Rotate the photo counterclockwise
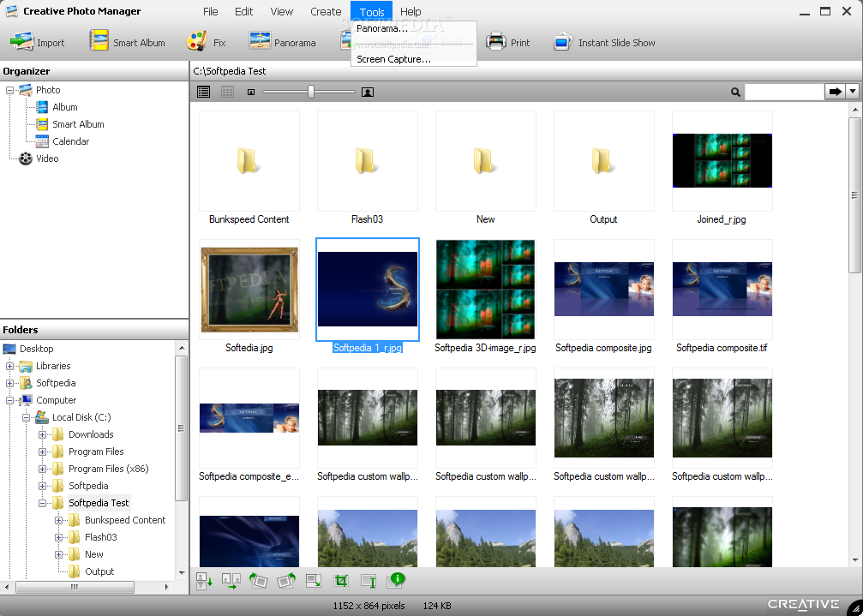 [x=258, y=580]
